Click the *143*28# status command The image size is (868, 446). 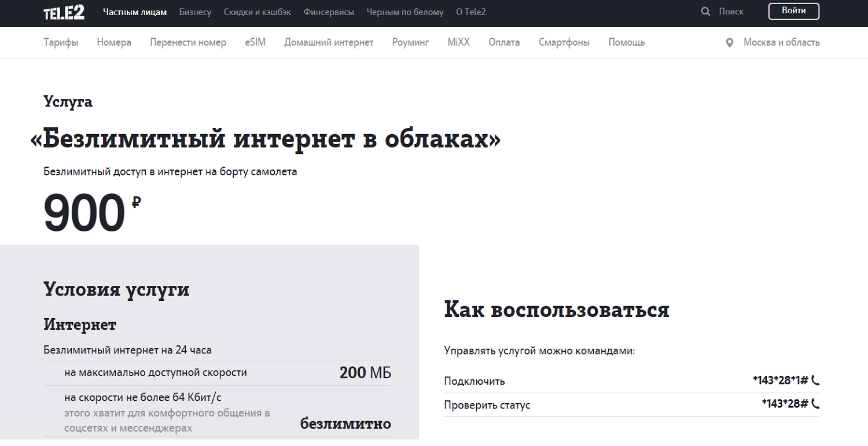[x=785, y=404]
